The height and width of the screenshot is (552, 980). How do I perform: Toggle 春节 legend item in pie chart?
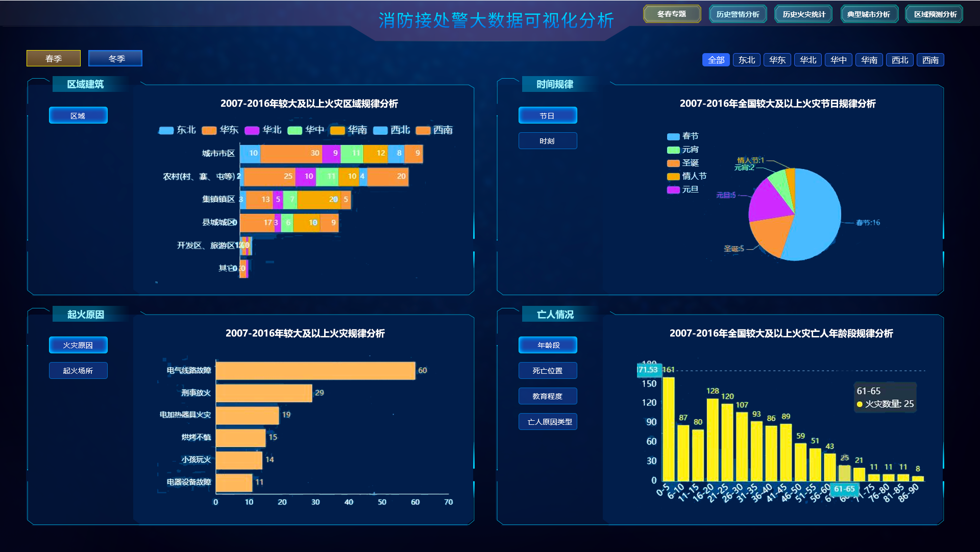pos(683,136)
